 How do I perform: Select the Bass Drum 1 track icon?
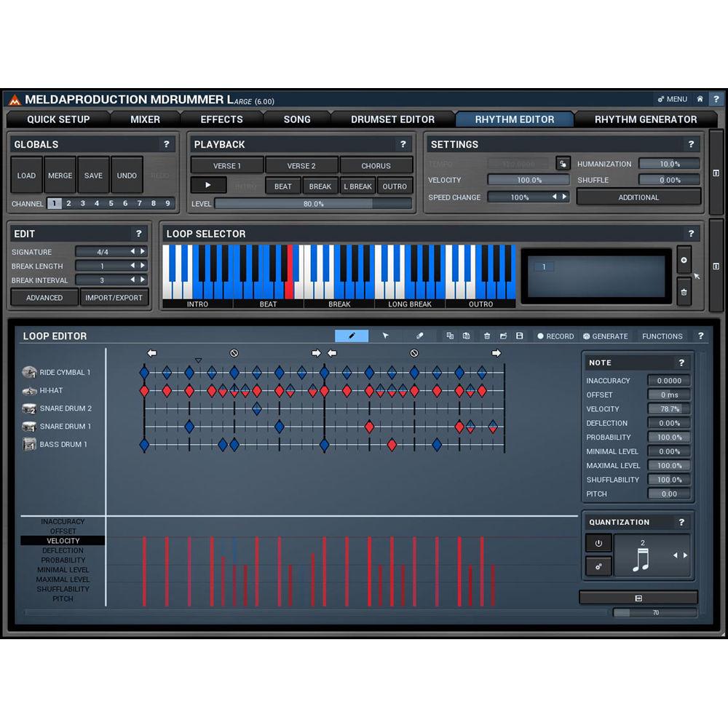coord(31,444)
